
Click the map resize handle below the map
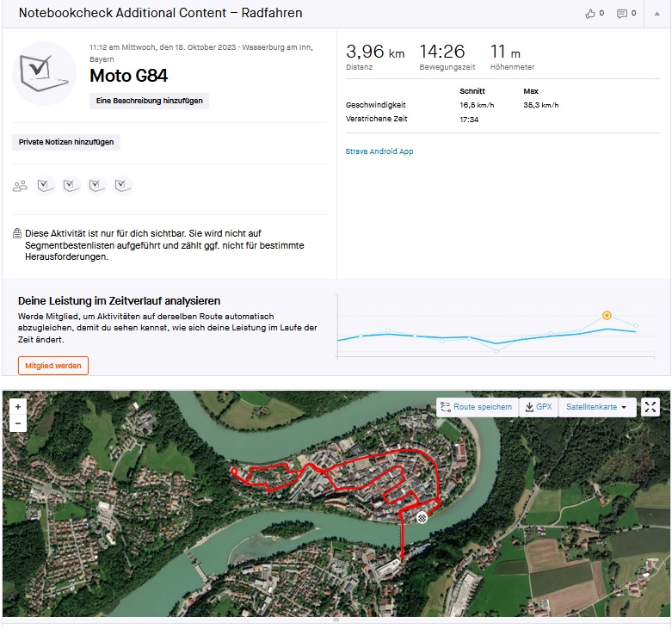(x=336, y=620)
